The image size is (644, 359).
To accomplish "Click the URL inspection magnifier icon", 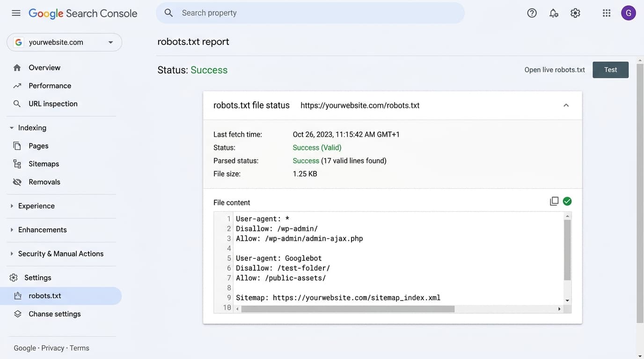I will (17, 104).
